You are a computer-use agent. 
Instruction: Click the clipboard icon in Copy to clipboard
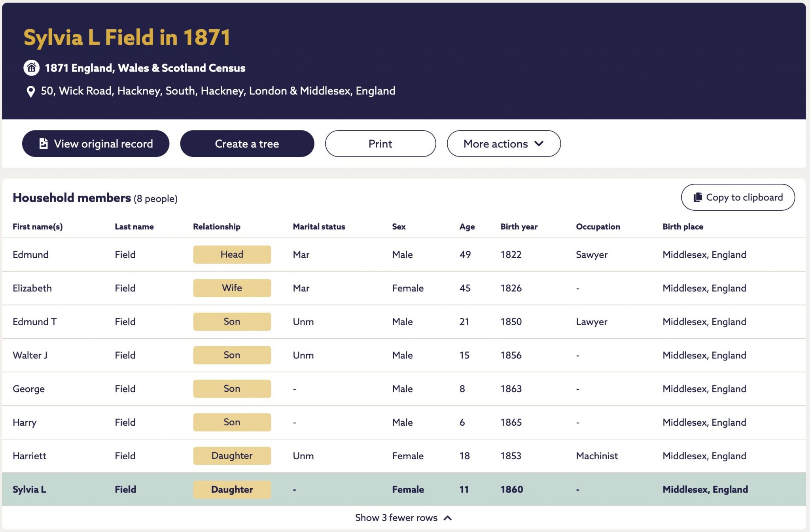point(698,197)
